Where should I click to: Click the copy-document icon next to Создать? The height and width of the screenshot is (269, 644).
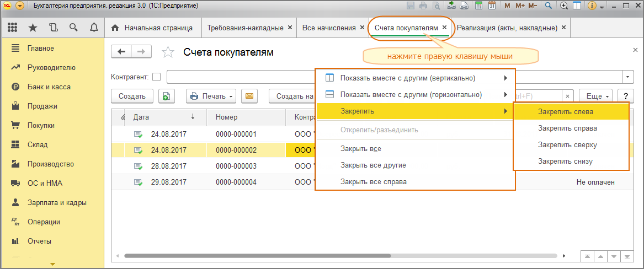(x=166, y=96)
